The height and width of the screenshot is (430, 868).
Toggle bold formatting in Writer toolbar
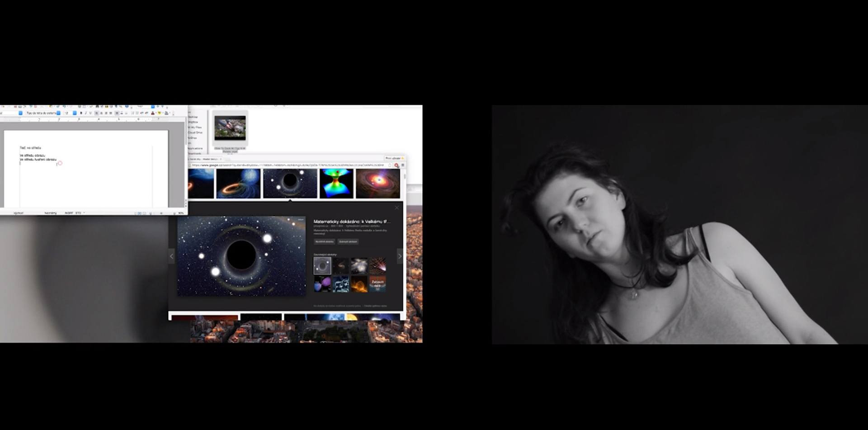(x=81, y=113)
